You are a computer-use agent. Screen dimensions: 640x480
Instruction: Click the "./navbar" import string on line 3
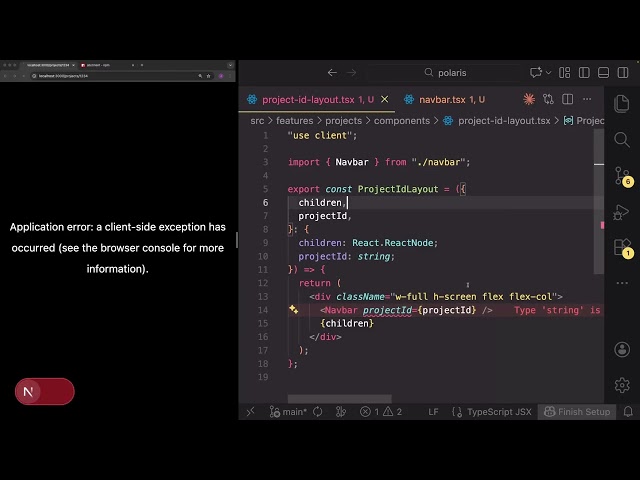point(439,162)
